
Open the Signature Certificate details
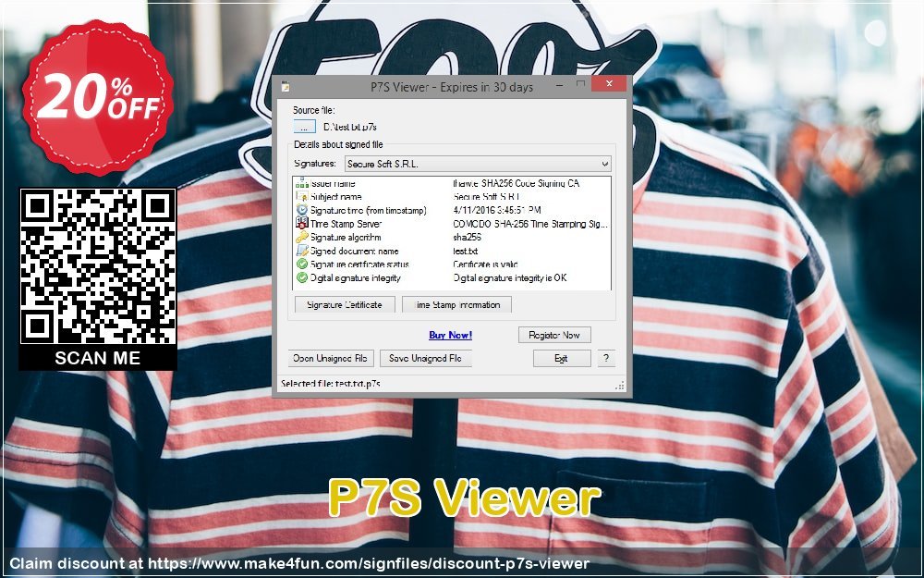(x=345, y=305)
